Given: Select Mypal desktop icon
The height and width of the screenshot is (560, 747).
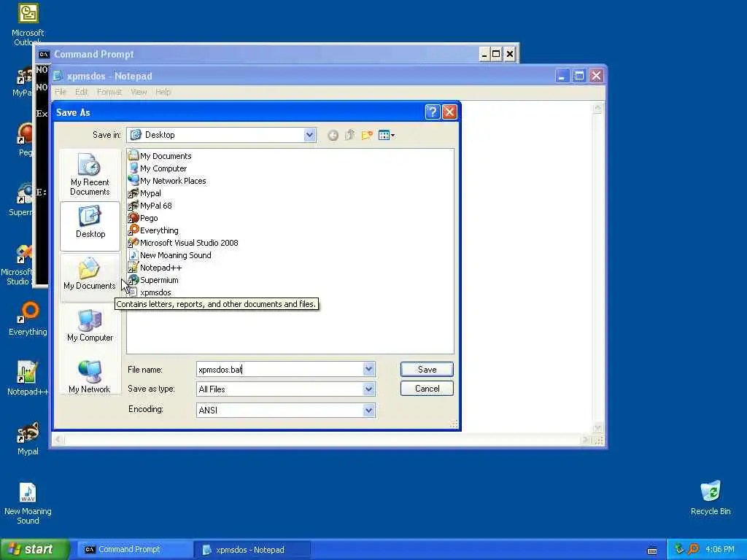Looking at the screenshot, I should (28, 438).
